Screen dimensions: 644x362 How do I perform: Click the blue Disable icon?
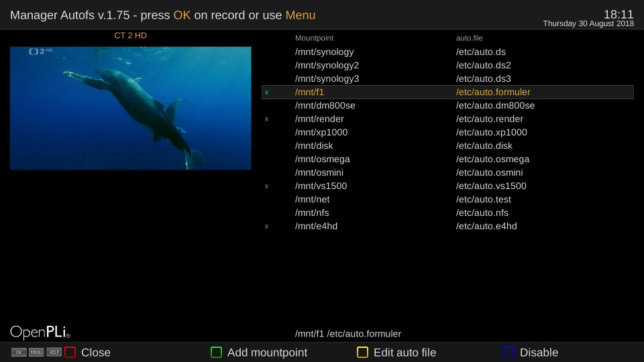point(508,352)
